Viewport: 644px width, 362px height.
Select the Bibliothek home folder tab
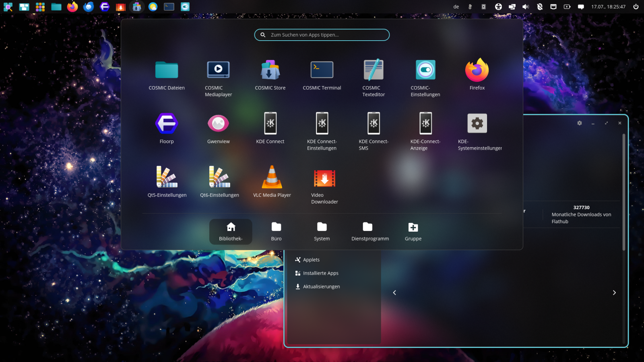(231, 232)
